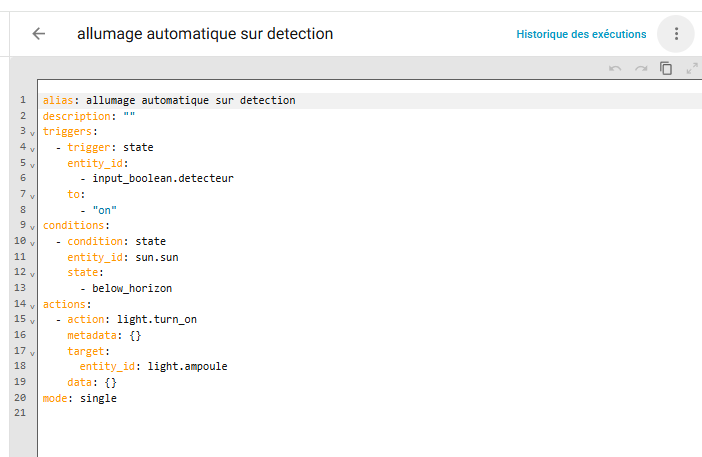Viewport: 702px width, 457px height.
Task: Collapse the conditions block
Action: click(x=32, y=226)
